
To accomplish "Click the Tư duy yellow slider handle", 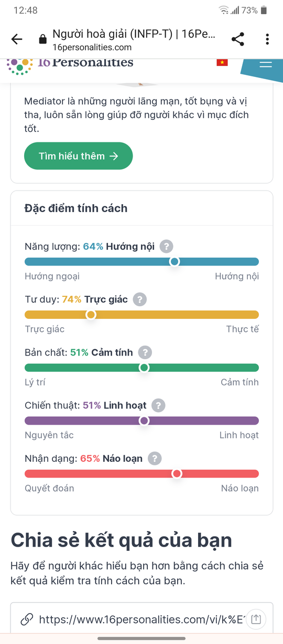I will point(91,315).
